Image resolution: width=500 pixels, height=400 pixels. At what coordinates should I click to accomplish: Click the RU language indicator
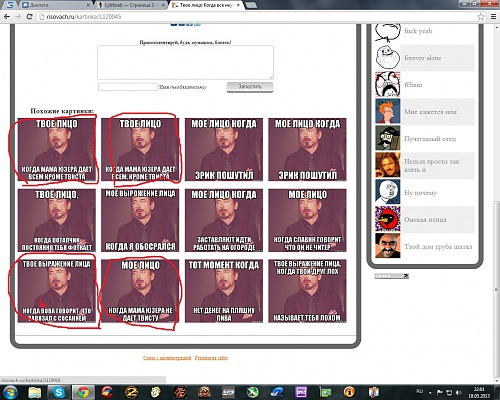point(419,391)
